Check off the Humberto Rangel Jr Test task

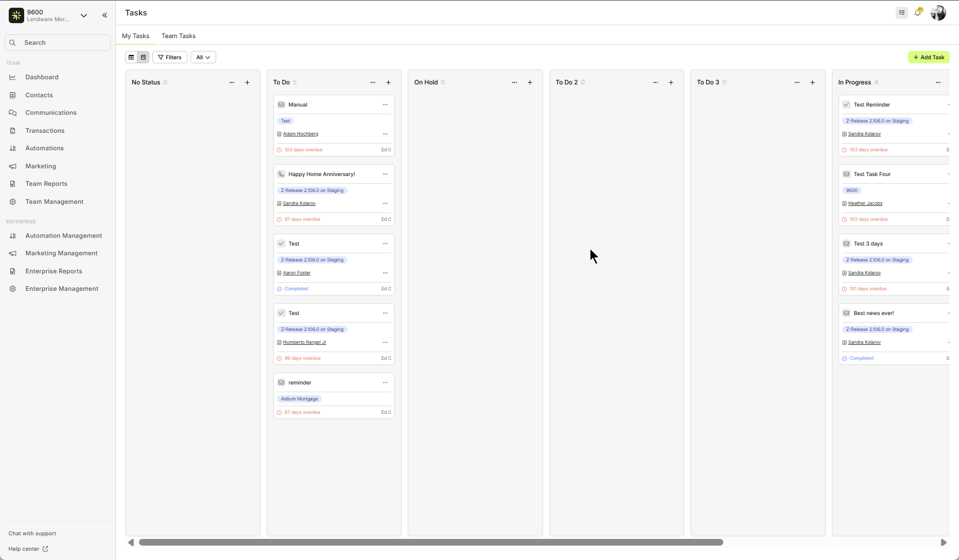281,313
